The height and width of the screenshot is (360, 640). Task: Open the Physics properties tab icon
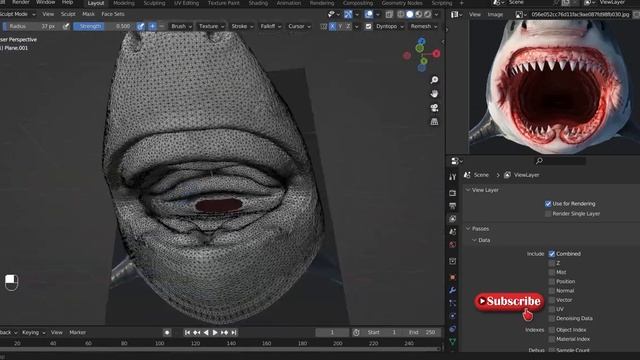(452, 316)
